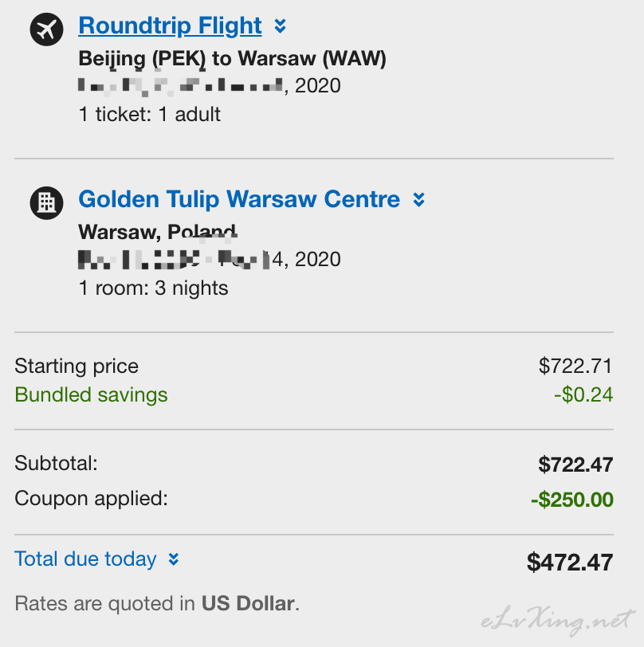644x647 pixels.
Task: Click the hotel building icon
Action: point(47,202)
